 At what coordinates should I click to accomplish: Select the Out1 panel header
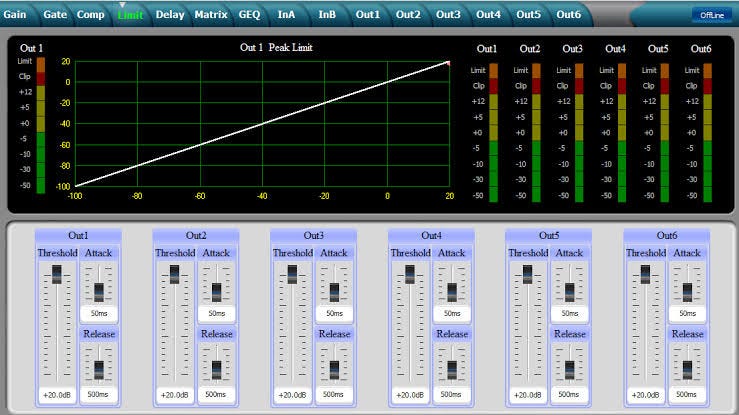[x=78, y=236]
